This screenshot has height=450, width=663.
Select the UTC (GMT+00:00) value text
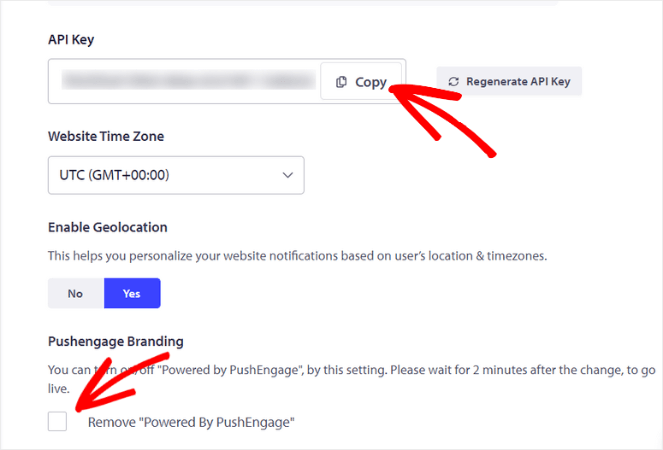point(112,175)
